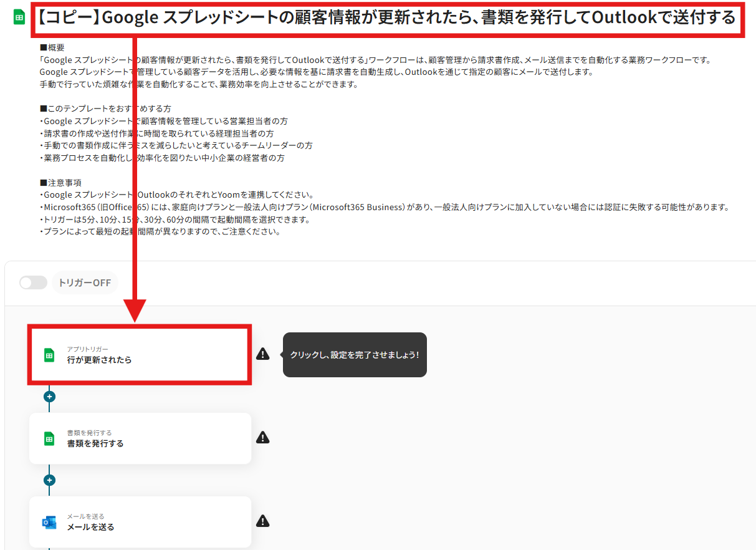The image size is (756, 550).
Task: Click the line about チームリーダーの方
Action: (x=176, y=145)
